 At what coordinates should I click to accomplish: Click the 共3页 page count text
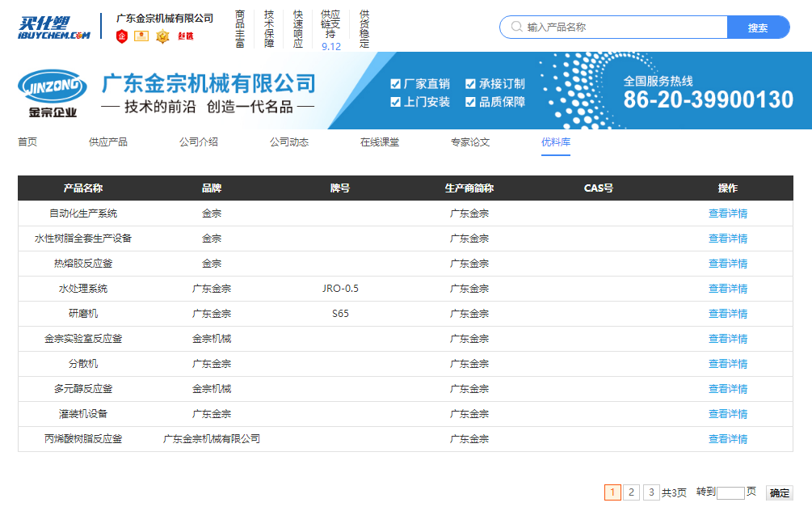click(x=674, y=492)
